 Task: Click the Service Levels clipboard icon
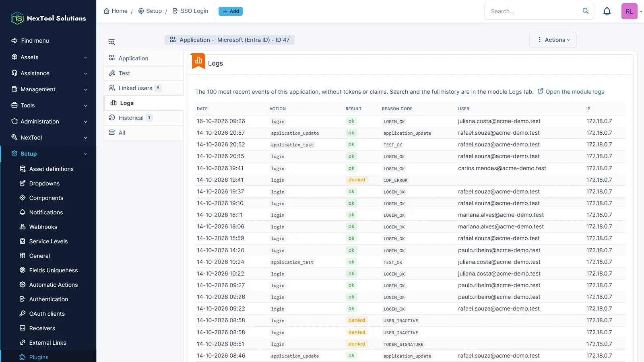(x=23, y=241)
